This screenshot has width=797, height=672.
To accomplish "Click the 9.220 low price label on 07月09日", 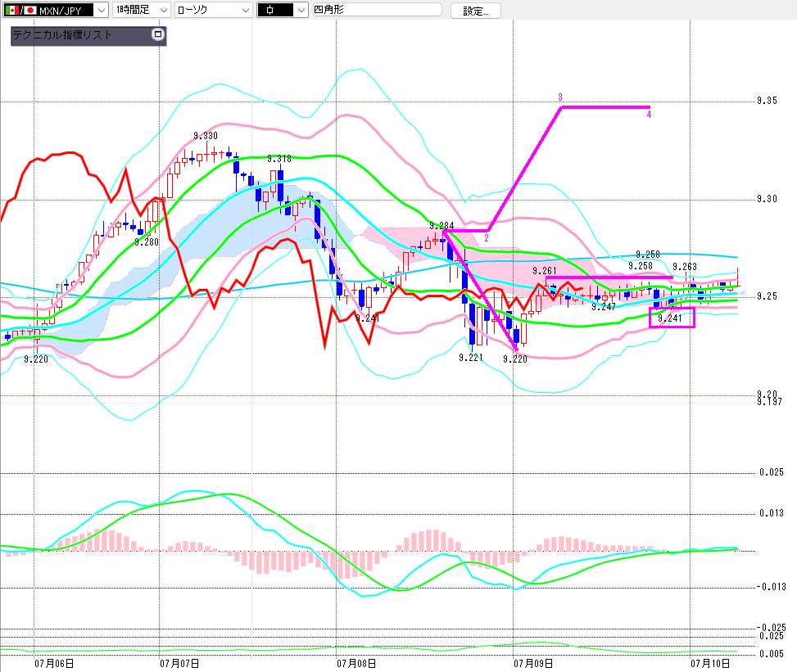I will (x=515, y=359).
